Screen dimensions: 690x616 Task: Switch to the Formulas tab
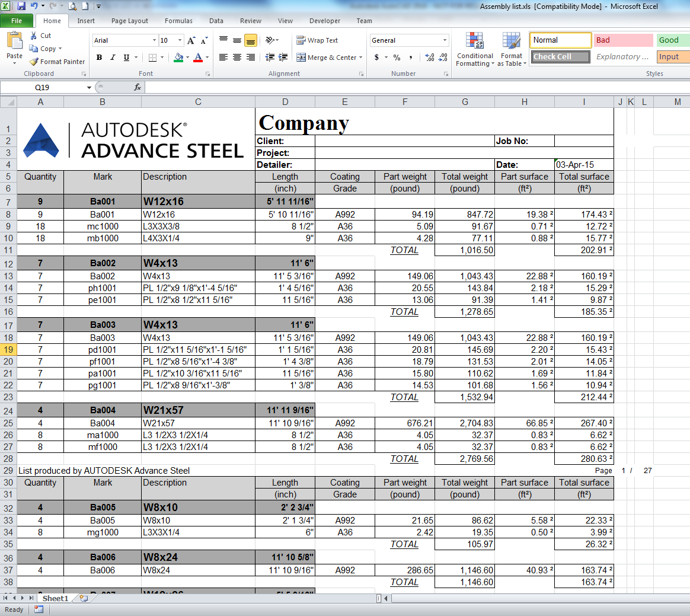178,21
